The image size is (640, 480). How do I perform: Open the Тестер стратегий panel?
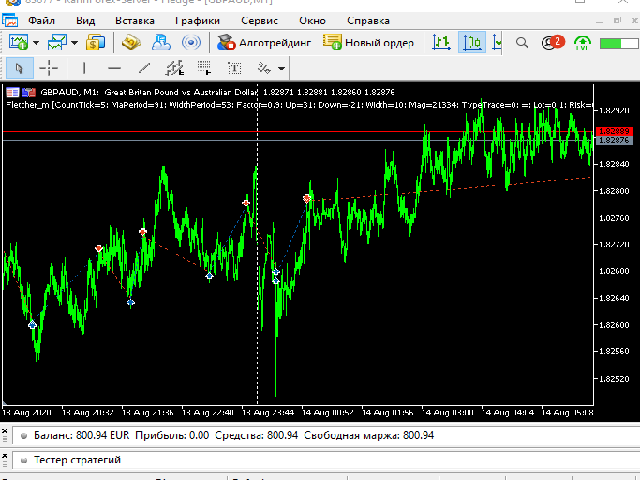[77, 460]
